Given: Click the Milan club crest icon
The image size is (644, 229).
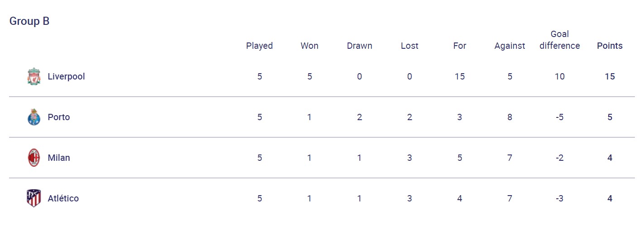Looking at the screenshot, I should click(x=33, y=158).
